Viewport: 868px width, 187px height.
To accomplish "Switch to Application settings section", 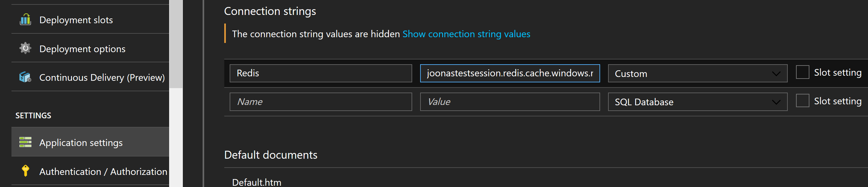I will pos(81,142).
